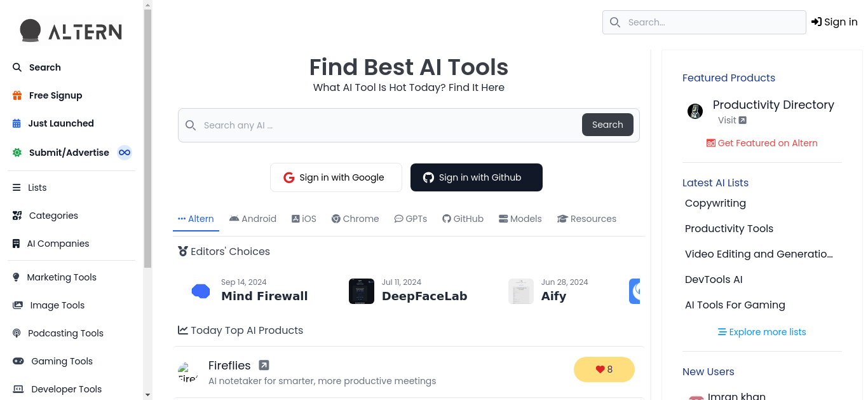Click the gift icon beside Free Signup
The height and width of the screenshot is (400, 868).
click(x=17, y=95)
